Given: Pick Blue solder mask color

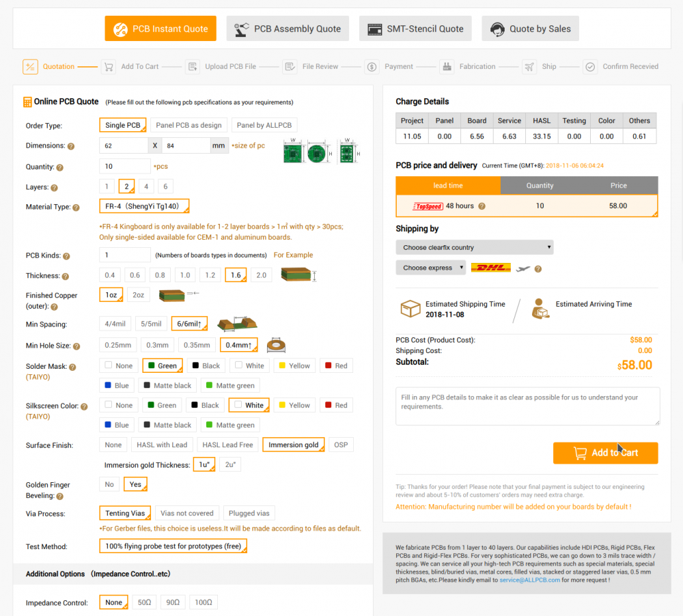Looking at the screenshot, I should click(117, 386).
